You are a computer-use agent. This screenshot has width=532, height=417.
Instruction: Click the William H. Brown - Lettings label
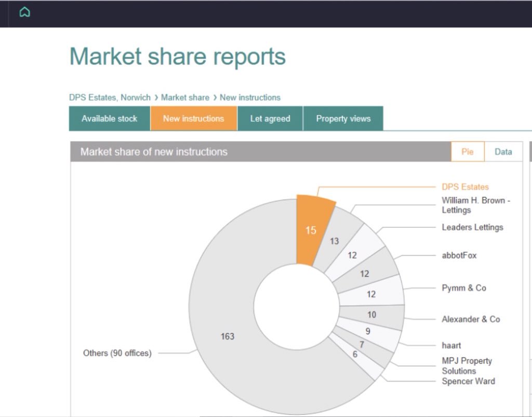coord(476,205)
